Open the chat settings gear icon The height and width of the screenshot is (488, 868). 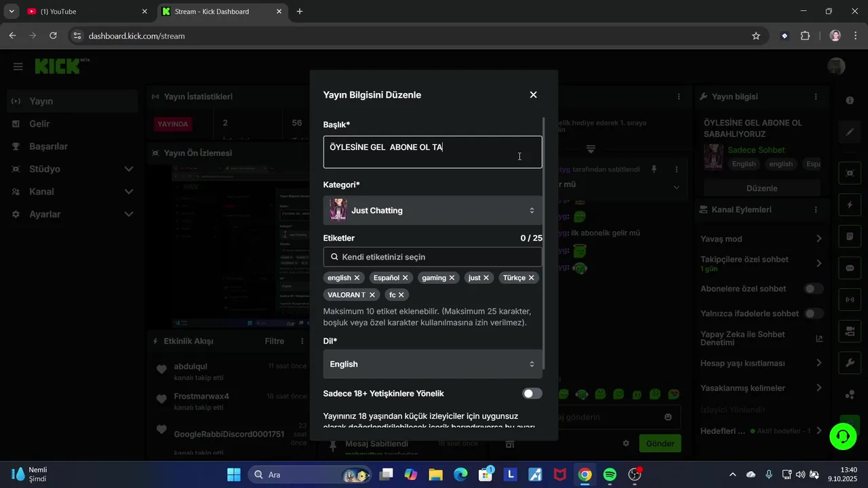tap(626, 443)
